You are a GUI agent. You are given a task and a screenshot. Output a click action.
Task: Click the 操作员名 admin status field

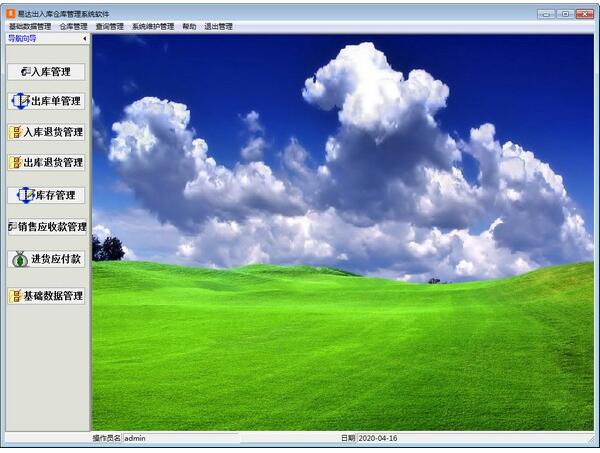click(180, 438)
